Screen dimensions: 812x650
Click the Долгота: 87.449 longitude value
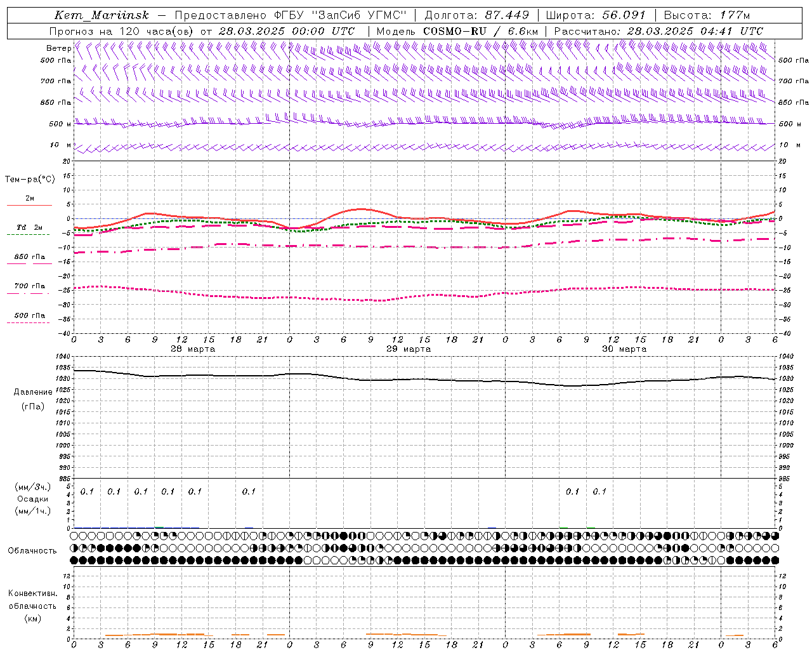tap(476, 15)
